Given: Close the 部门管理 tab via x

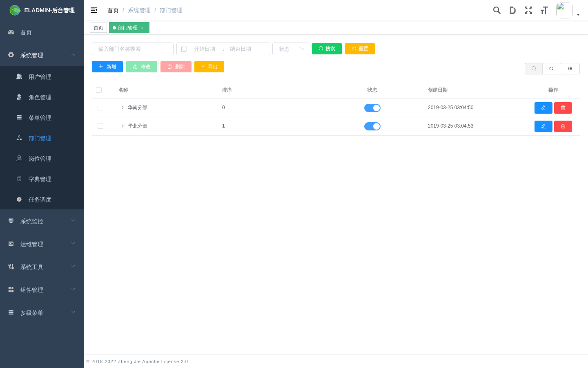Looking at the screenshot, I should (x=143, y=28).
